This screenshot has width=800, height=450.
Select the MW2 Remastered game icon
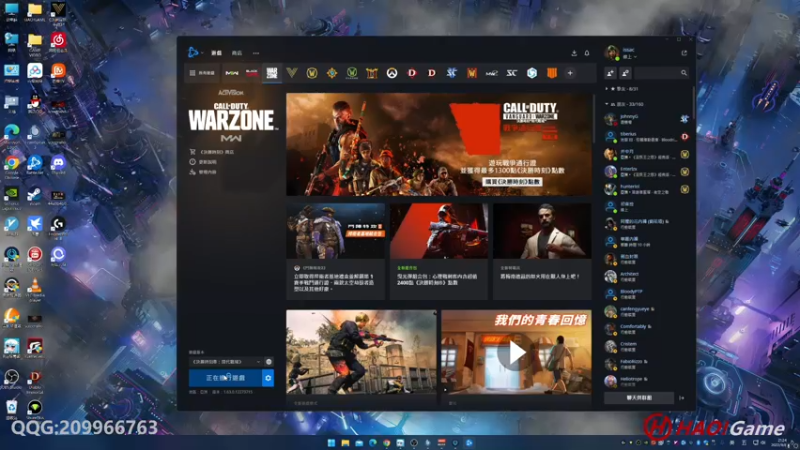(491, 73)
